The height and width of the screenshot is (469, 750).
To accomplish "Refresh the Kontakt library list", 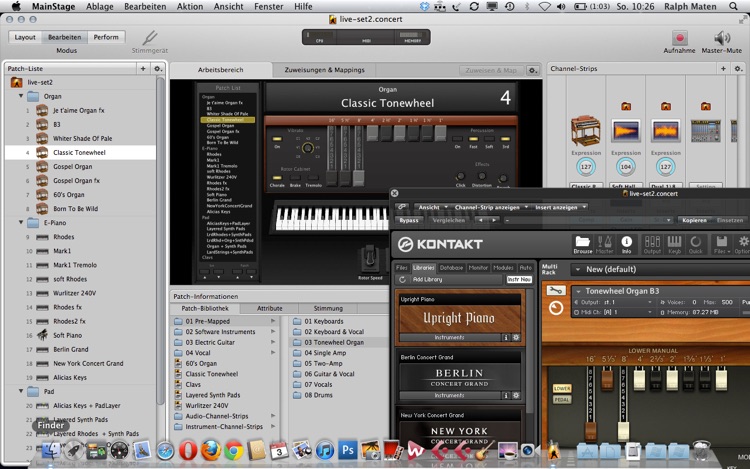I will 402,279.
